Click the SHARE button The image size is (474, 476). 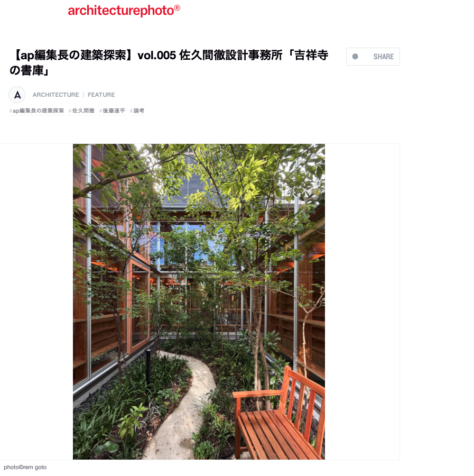tap(373, 57)
